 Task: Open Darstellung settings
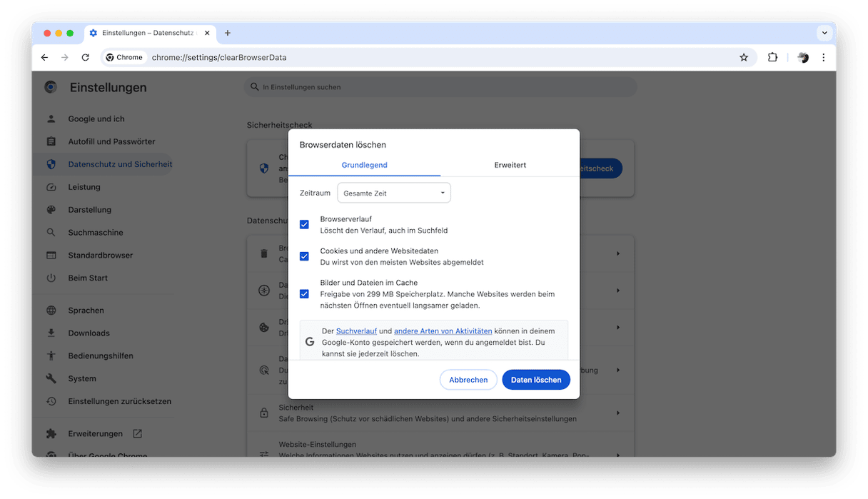coord(90,210)
